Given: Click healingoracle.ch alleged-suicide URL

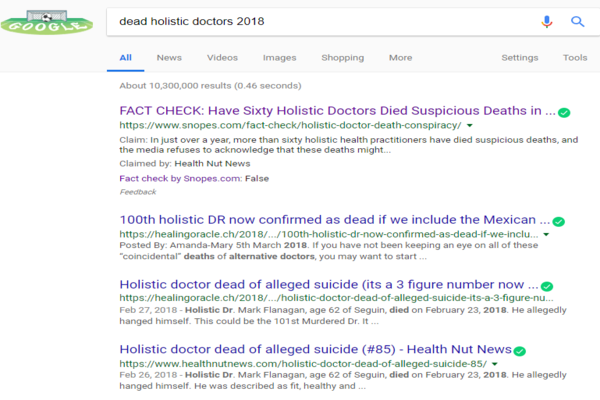Looking at the screenshot, I should [x=336, y=298].
